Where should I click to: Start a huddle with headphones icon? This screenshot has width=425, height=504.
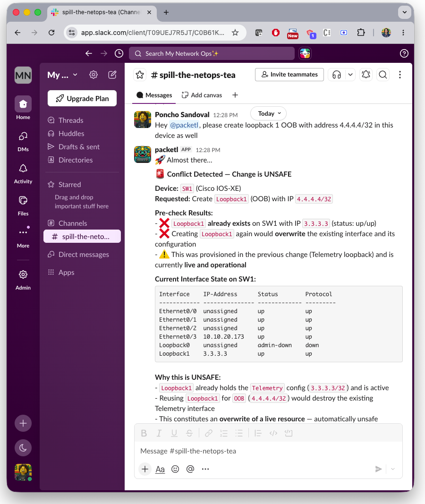[x=336, y=75]
